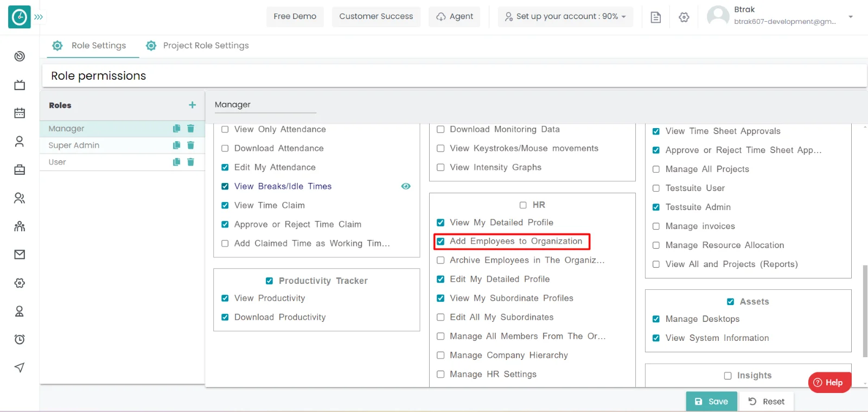Enable Download Attendance checkbox
The width and height of the screenshot is (868, 412).
[225, 148]
